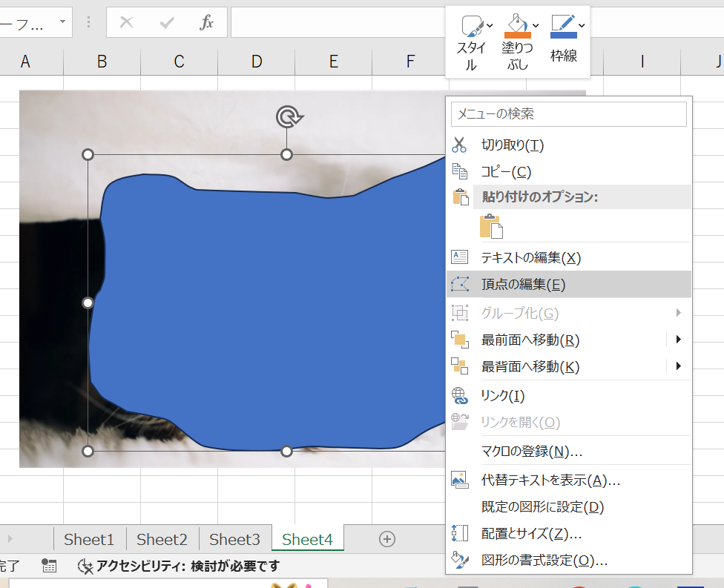Switch to the Sheet1 tab
Screen dimensions: 724x588
pyautogui.click(x=89, y=539)
